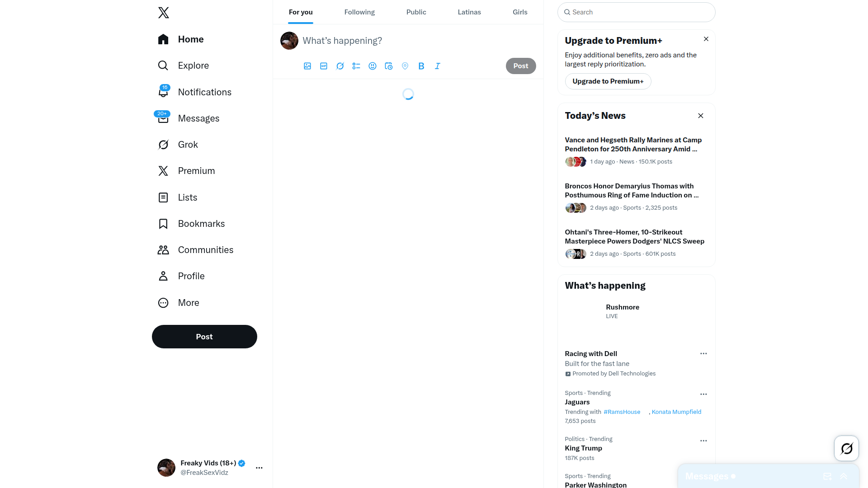The image size is (868, 488).
Task: Toggle italic text formatting
Action: pos(438,66)
